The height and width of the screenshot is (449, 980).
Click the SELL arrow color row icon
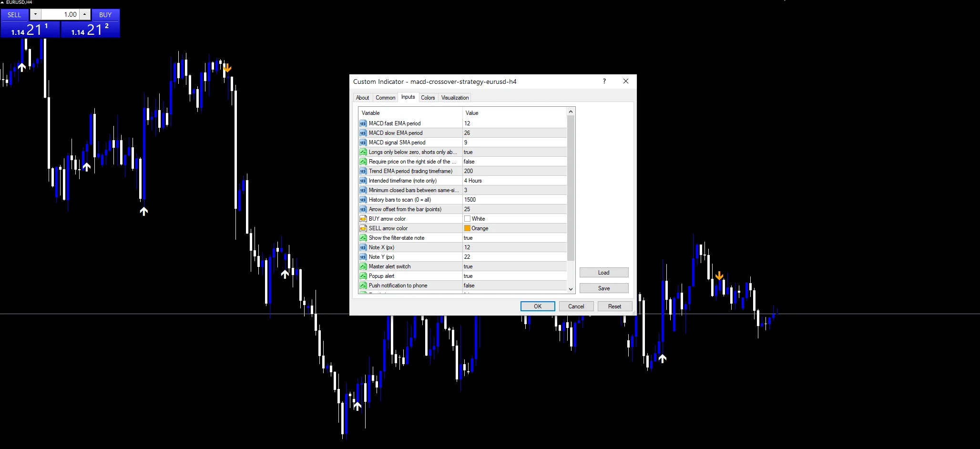coord(363,228)
